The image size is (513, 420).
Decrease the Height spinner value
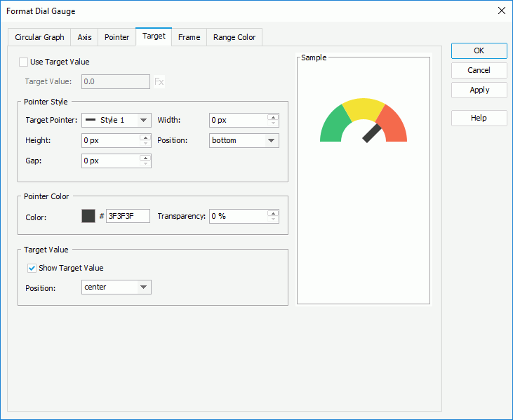point(145,144)
